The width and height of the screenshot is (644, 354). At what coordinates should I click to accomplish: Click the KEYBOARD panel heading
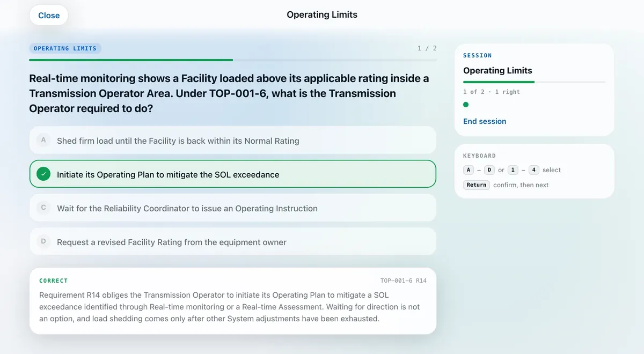pos(480,156)
